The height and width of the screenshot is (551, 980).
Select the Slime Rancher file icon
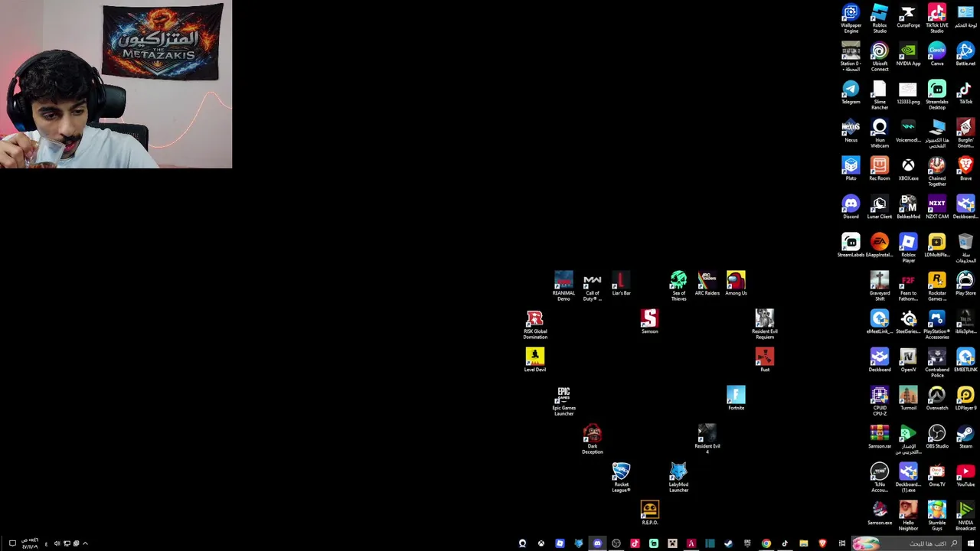pos(880,95)
